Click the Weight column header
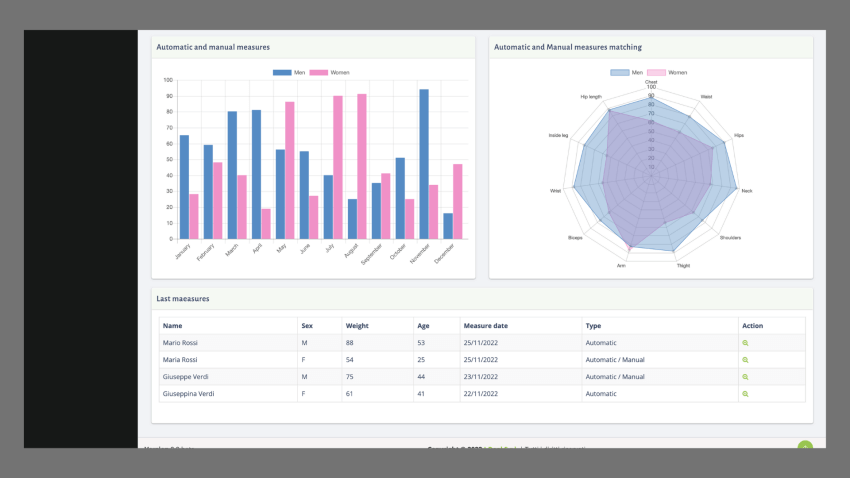The image size is (850, 478). click(357, 325)
